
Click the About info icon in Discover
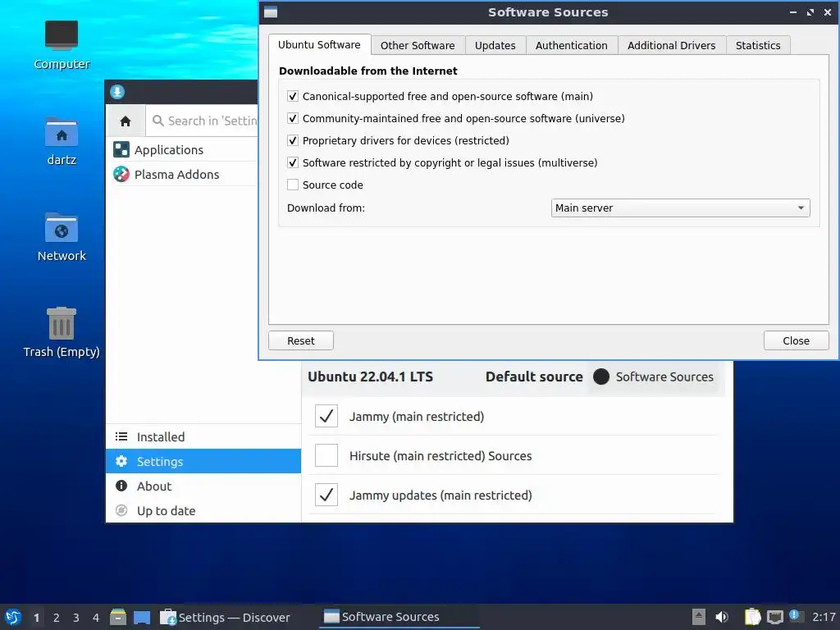coord(121,486)
